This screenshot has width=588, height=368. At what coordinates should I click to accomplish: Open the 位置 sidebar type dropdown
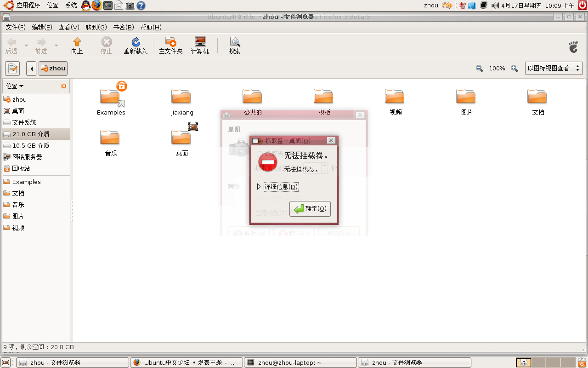15,86
